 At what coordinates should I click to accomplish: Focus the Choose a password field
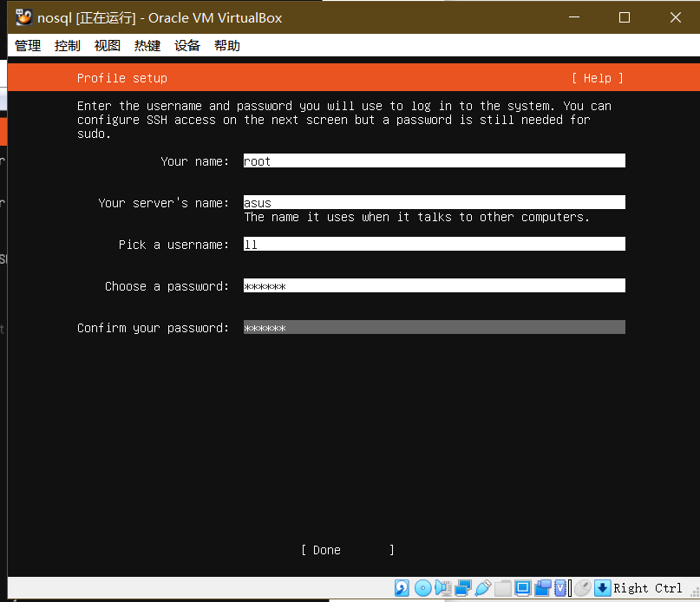point(434,285)
